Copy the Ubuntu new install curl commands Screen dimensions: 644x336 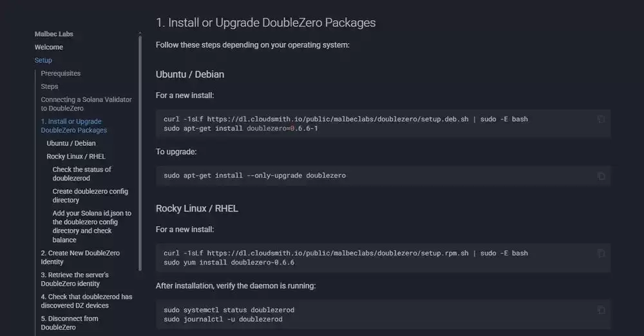(601, 119)
